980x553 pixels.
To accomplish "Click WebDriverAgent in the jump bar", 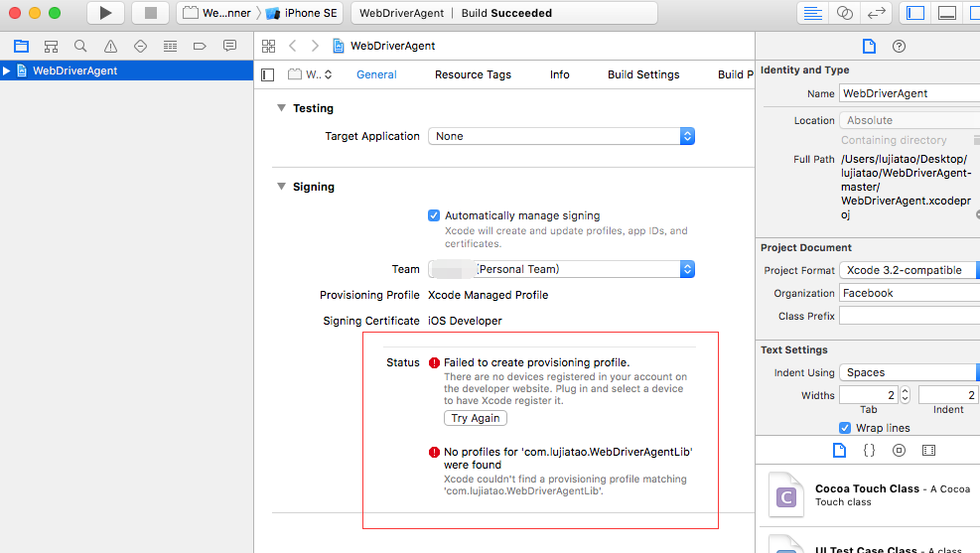I will tap(392, 46).
